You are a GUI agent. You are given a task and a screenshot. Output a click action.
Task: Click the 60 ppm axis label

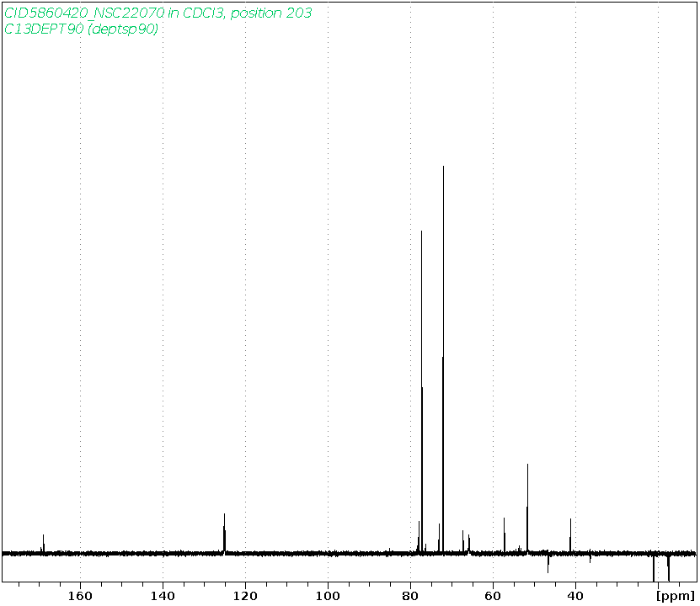(x=494, y=596)
